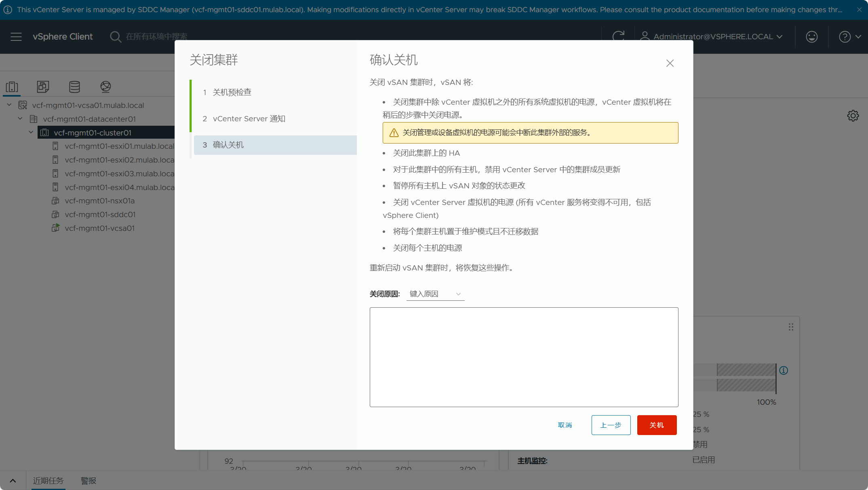Click the VM icon for vcf-mgmt01-sddc01

click(55, 215)
